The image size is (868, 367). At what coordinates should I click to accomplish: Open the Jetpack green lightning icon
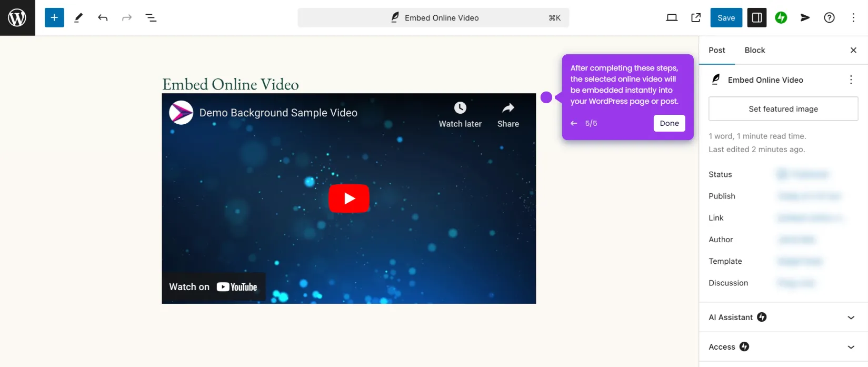pyautogui.click(x=781, y=18)
